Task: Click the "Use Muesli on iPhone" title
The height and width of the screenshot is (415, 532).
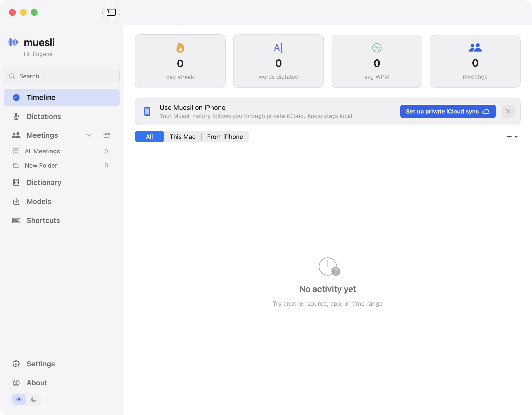Action: (192, 108)
